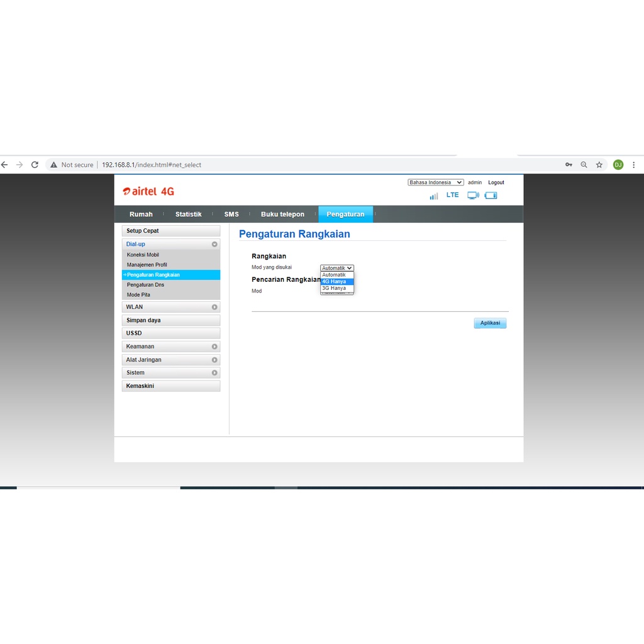
Task: Click the green DJ profile avatar
Action: (618, 165)
